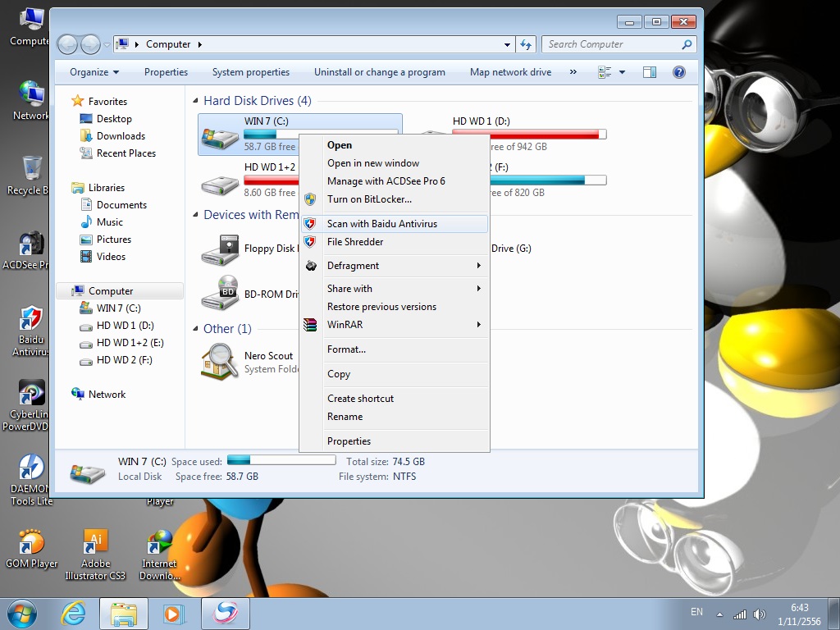Click the search magnifier icon
Image resolution: width=840 pixels, height=630 pixels.
pyautogui.click(x=687, y=44)
